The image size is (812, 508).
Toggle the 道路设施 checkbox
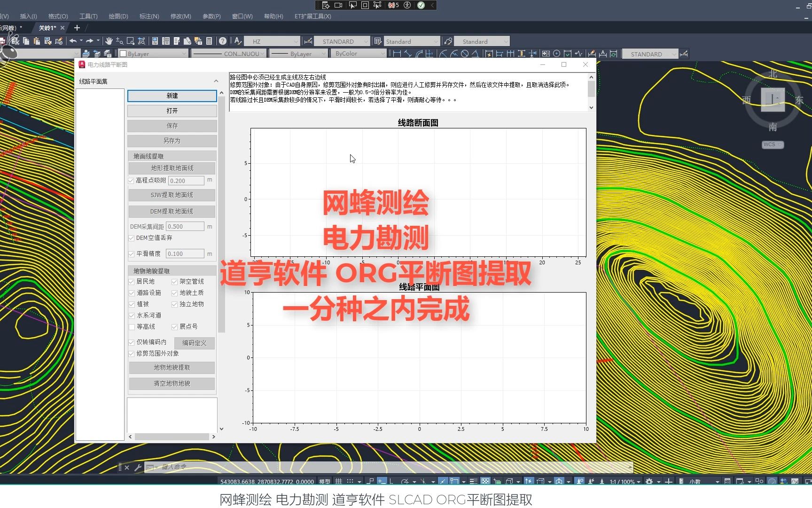click(132, 293)
